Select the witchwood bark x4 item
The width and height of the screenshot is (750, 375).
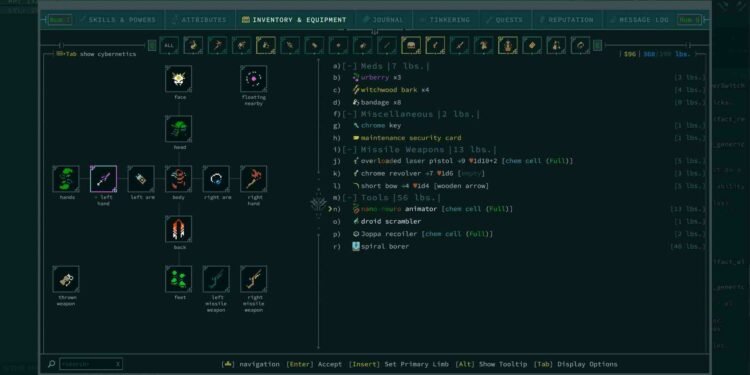(519, 90)
